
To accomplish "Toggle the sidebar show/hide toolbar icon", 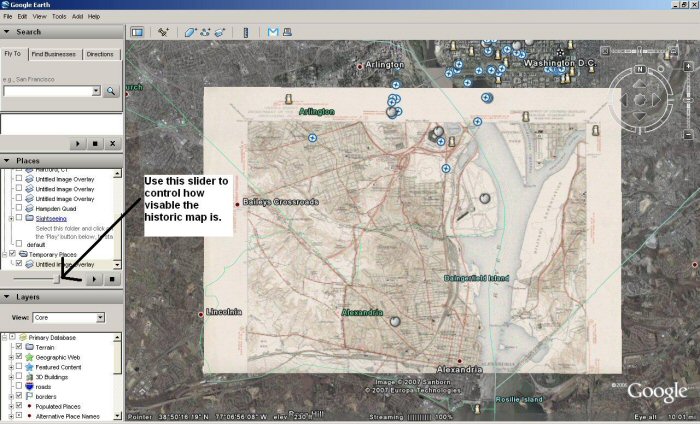I will click(x=137, y=32).
